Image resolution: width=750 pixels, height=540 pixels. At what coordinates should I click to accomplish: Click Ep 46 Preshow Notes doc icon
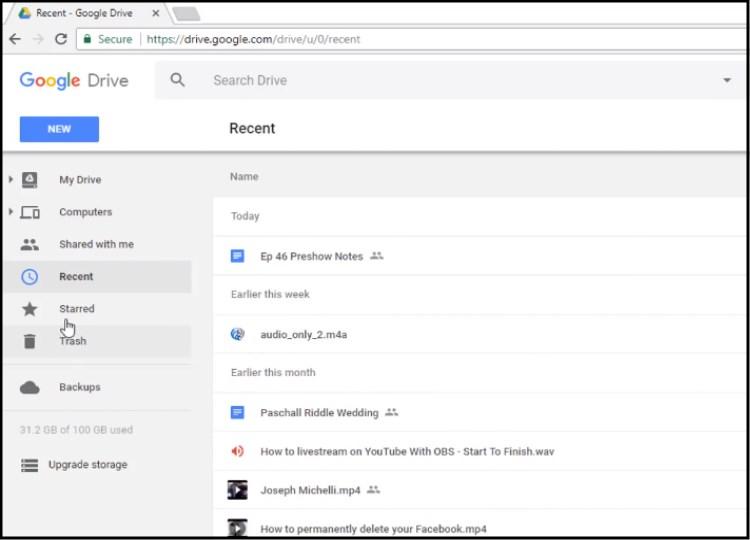pyautogui.click(x=237, y=256)
